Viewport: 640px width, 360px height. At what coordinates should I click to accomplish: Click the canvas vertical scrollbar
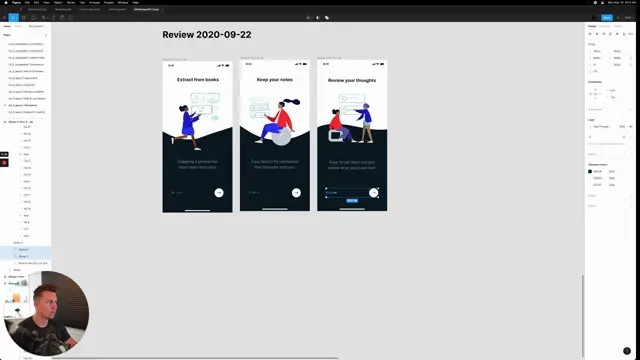click(583, 316)
